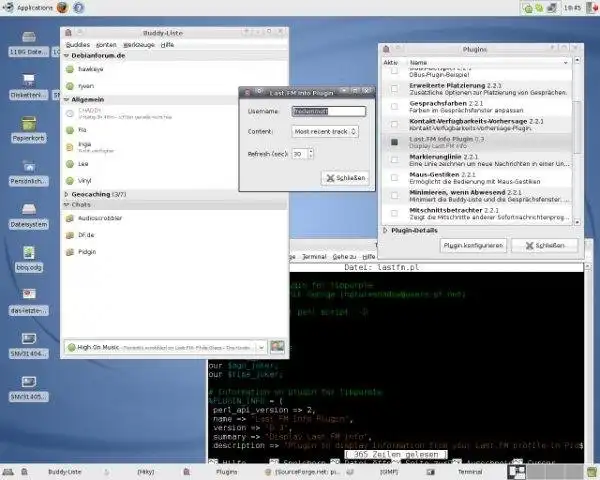Enable Markierungslinie plugin checkbox
Image resolution: width=600 pixels, height=480 pixels.
coord(394,160)
